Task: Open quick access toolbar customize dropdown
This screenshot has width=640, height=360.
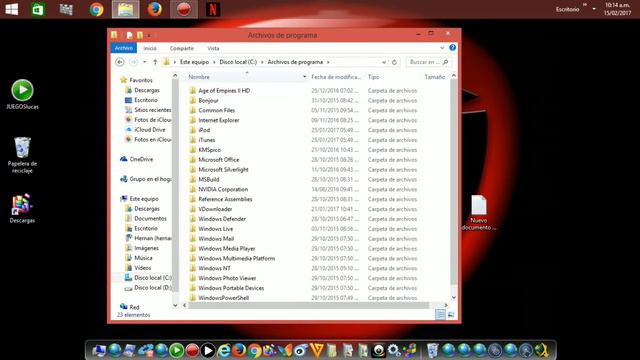Action: pyautogui.click(x=149, y=36)
